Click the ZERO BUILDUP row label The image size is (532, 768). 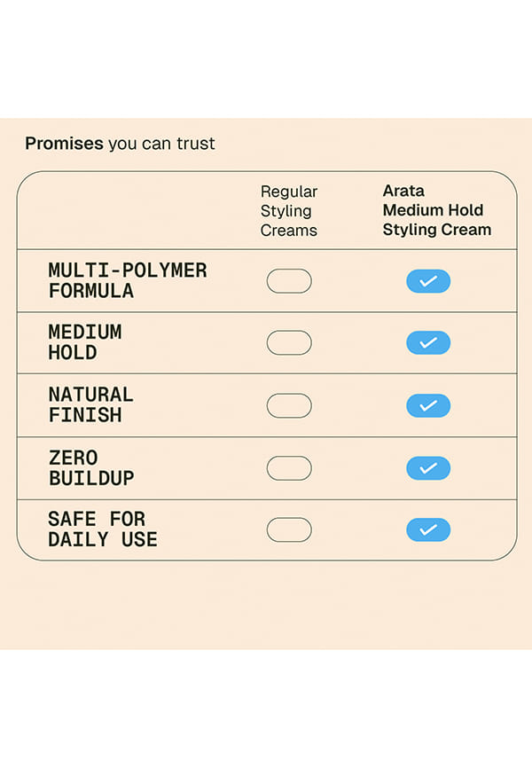(91, 468)
